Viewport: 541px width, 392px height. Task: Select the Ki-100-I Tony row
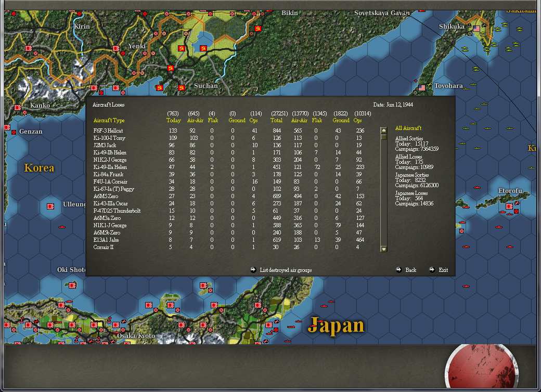[x=229, y=138]
